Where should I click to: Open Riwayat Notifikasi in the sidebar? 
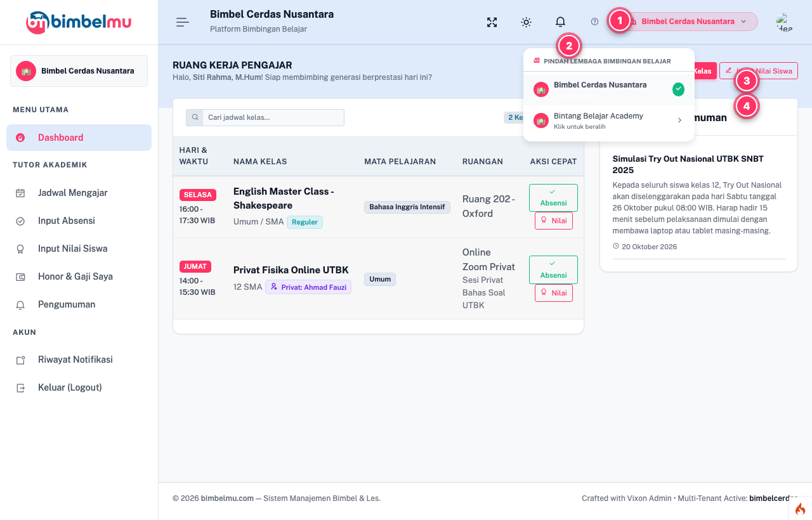tap(79, 360)
